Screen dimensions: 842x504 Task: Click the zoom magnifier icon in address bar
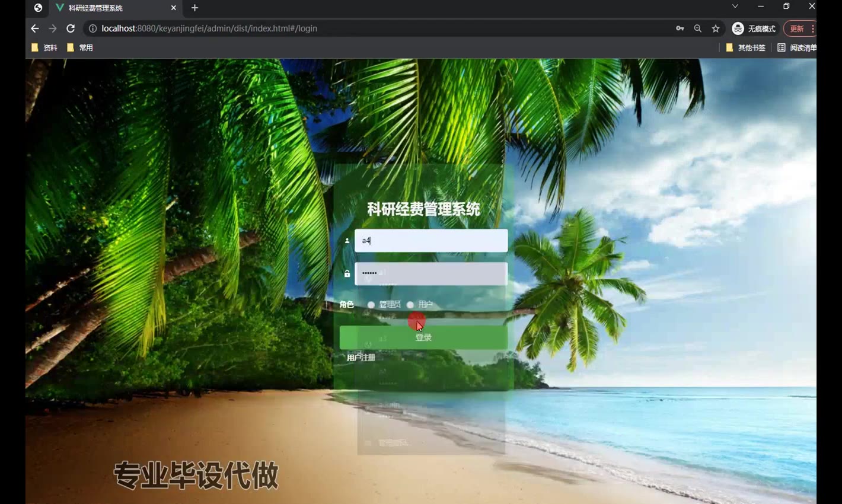(697, 28)
